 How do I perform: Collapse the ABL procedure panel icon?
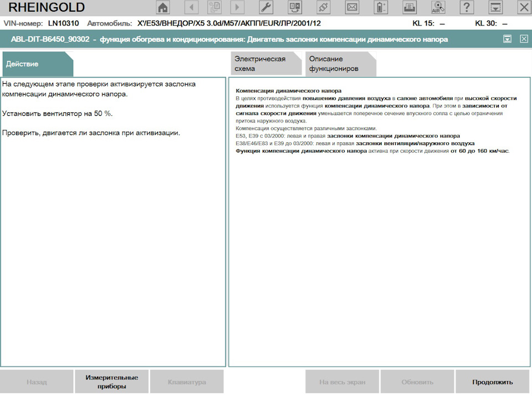(507, 39)
